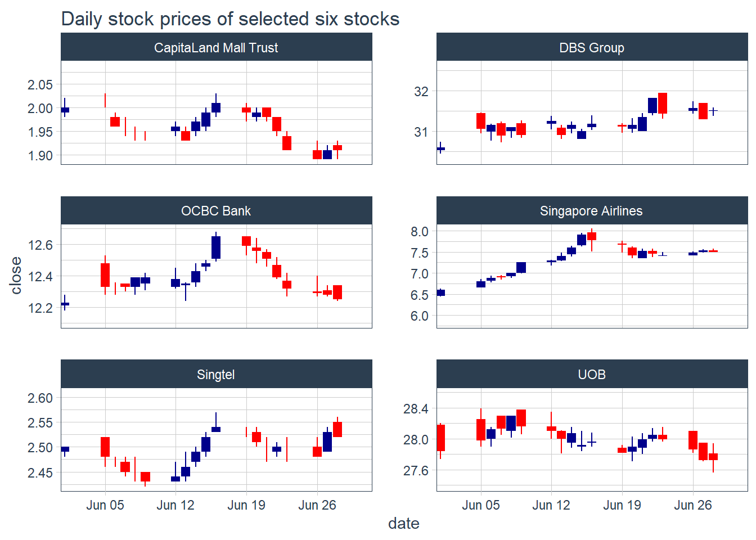Click the 28.4 tick on UOB axis
The width and height of the screenshot is (756, 540).
click(x=416, y=409)
